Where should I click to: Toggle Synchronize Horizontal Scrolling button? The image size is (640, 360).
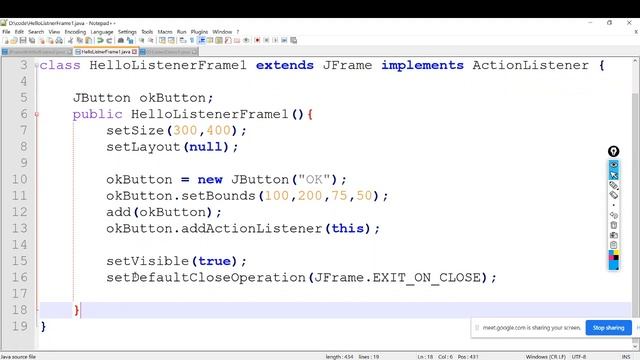(x=171, y=40)
